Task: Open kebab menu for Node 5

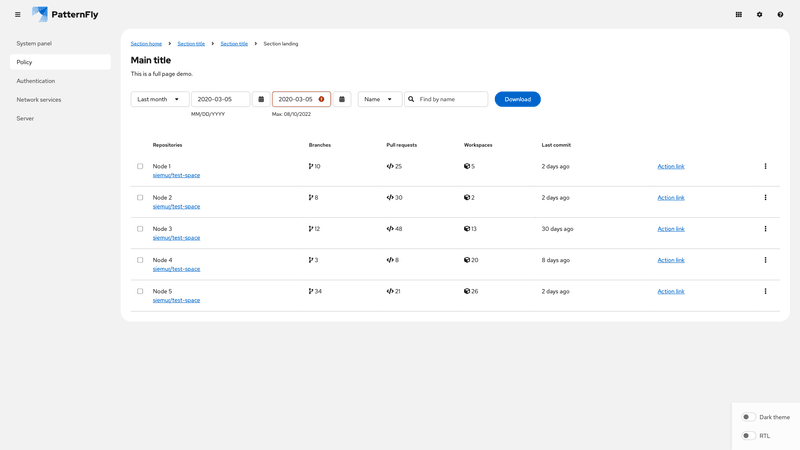Action: tap(765, 291)
